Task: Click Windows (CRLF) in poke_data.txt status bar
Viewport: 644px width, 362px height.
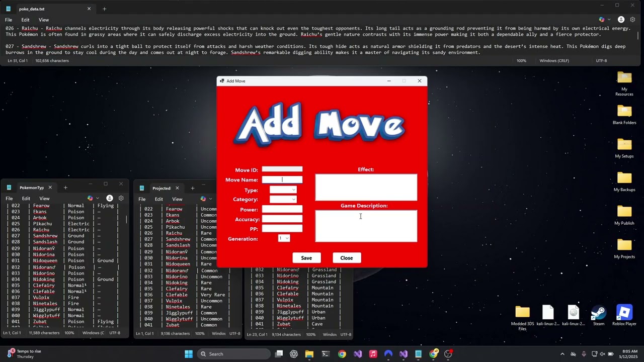Action: coord(554,60)
